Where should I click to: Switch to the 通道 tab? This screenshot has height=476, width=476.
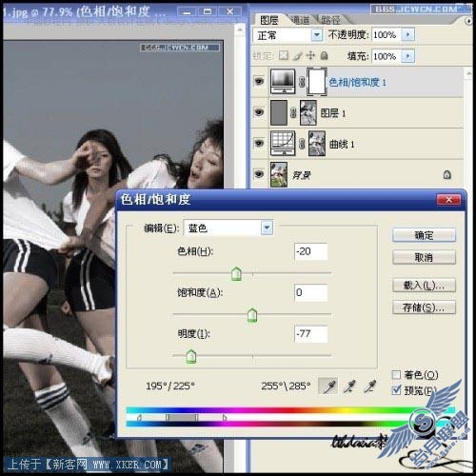[300, 20]
